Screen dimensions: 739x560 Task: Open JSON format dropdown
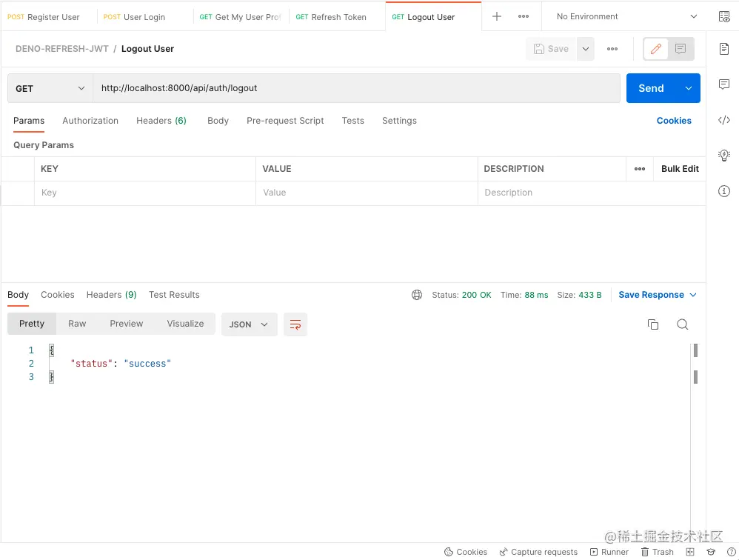coord(249,324)
